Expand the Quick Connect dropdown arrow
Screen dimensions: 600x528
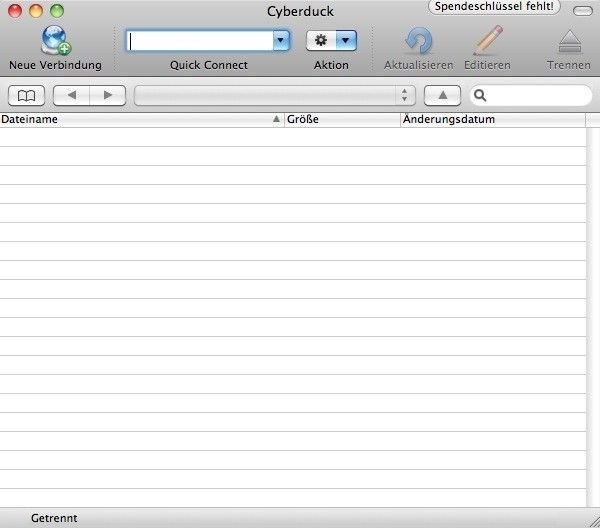281,41
